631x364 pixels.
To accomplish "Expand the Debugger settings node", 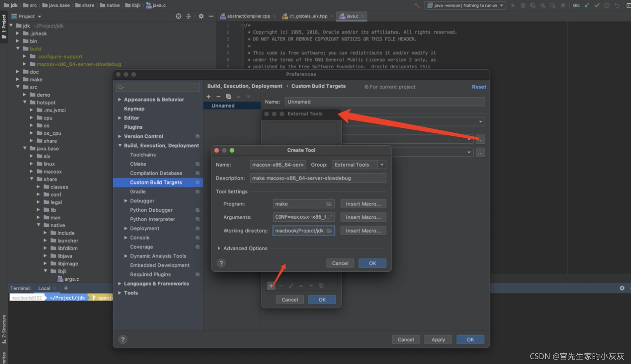I will point(126,201).
